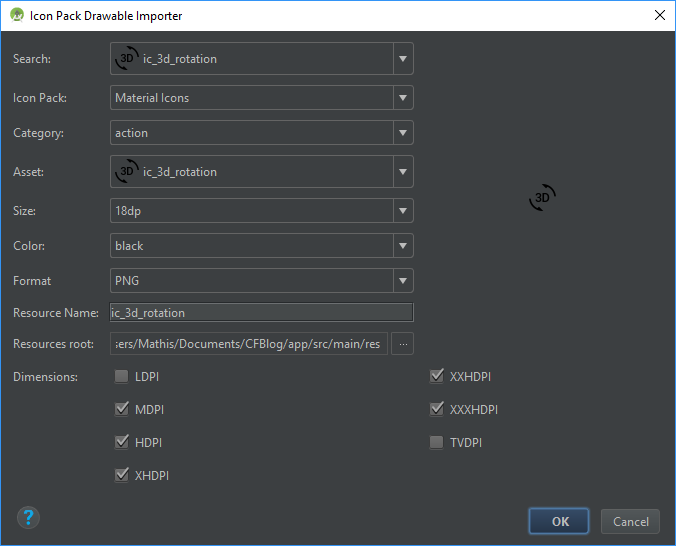Screen dimensions: 676x546
Task: Click the help question mark icon
Action: (x=28, y=518)
